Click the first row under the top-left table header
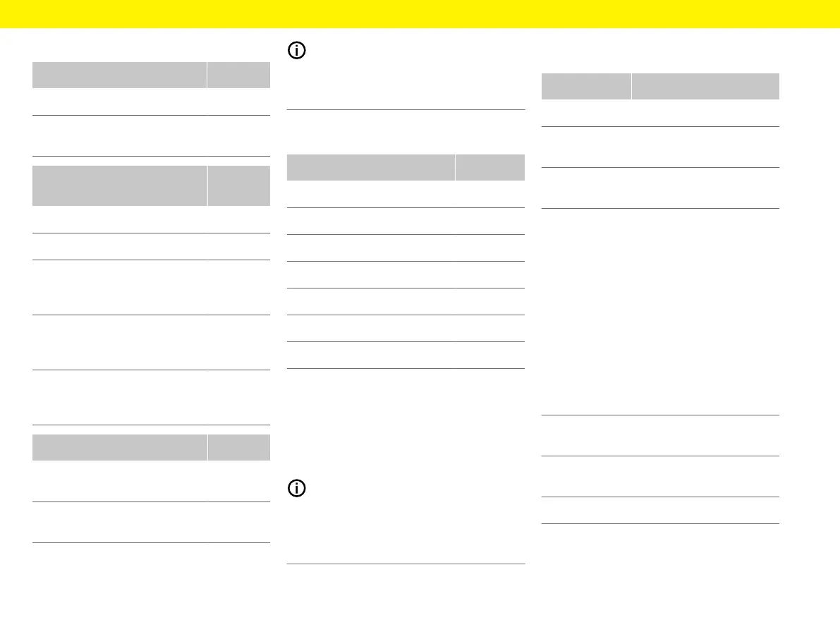Viewport: 840px width, 620px height. click(x=151, y=102)
